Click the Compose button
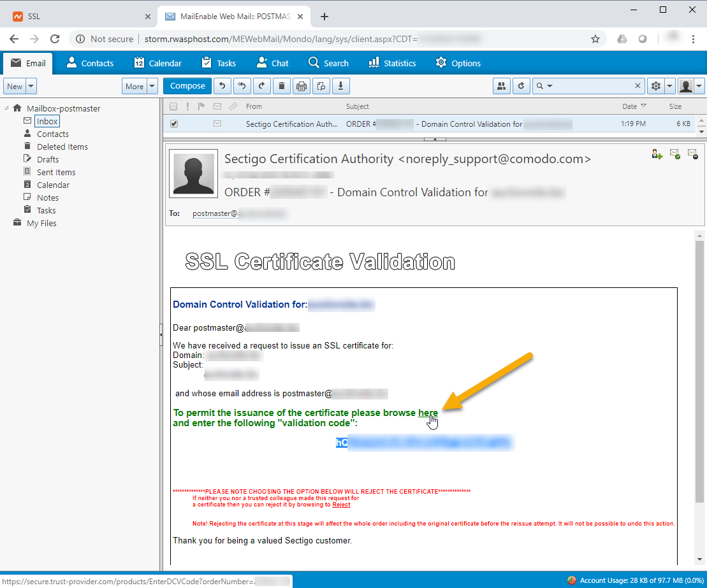707x588 pixels. 187,86
